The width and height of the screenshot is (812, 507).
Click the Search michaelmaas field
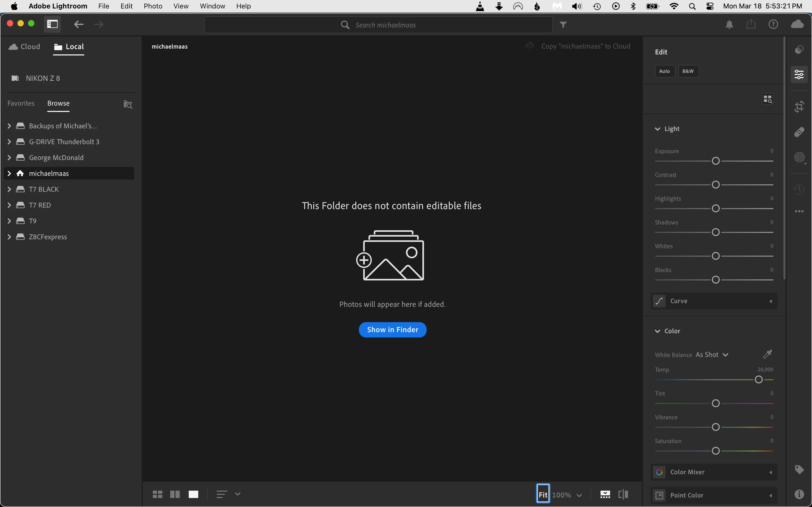click(378, 25)
